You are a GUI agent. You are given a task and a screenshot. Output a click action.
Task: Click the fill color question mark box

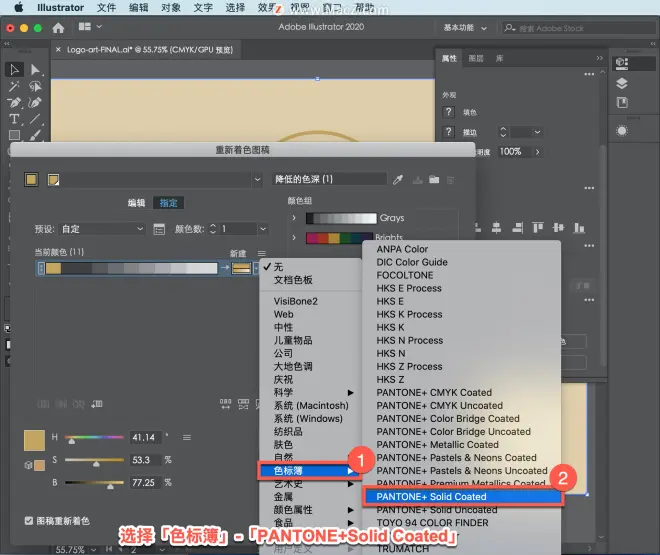tap(448, 112)
